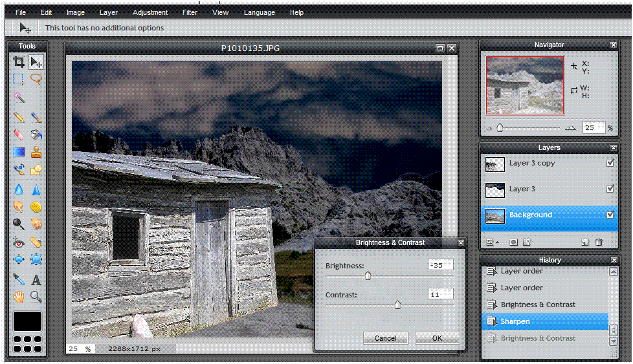633x364 pixels.
Task: Click the Contrast value input field
Action: point(440,294)
